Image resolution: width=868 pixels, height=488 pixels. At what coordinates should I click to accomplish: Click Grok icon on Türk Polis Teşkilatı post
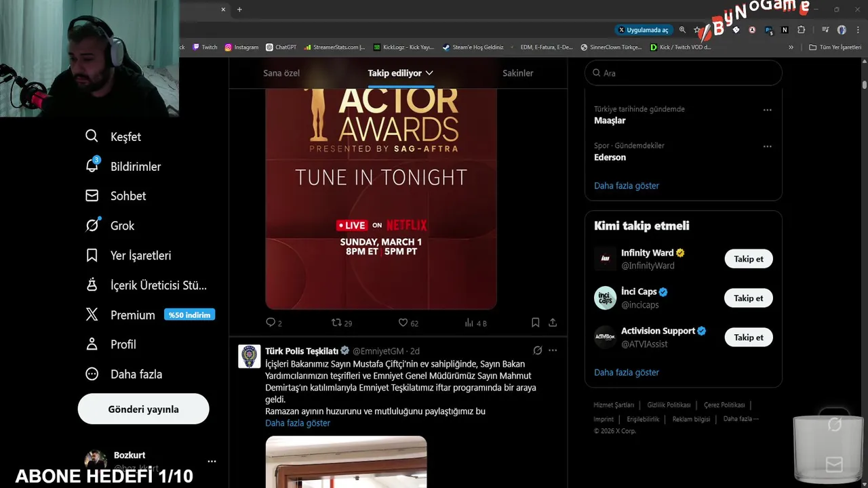coord(538,350)
